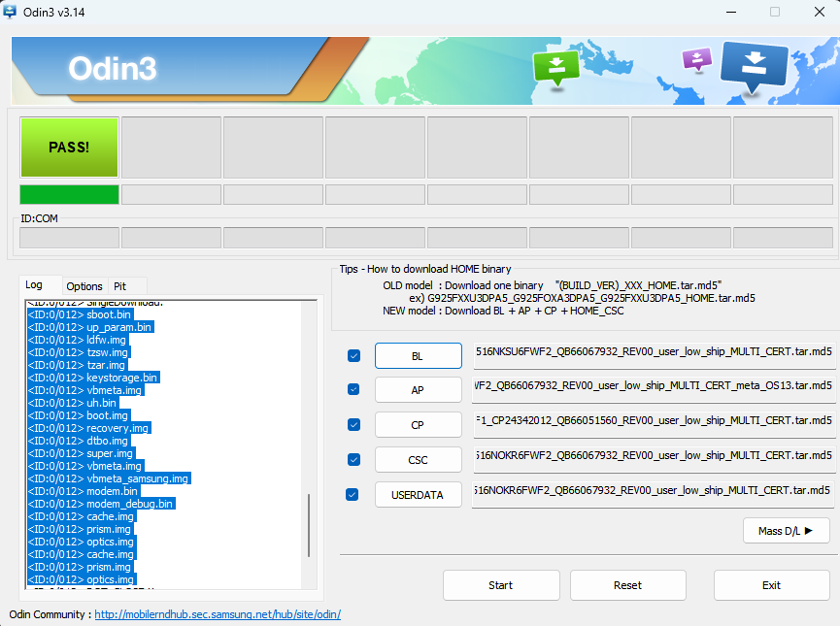Uncheck the USERDATA checkbox
Viewport: 840px width, 626px height.
point(354,494)
